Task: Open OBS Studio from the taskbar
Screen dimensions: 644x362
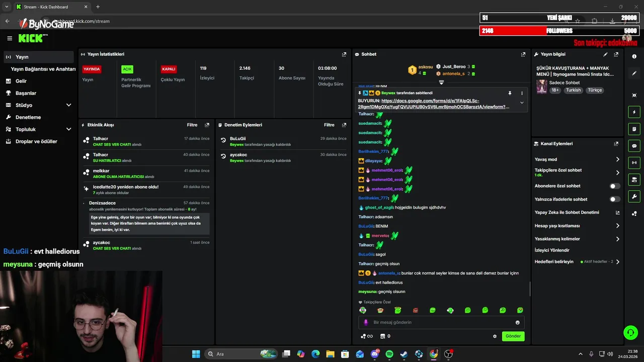Action: coord(448,354)
